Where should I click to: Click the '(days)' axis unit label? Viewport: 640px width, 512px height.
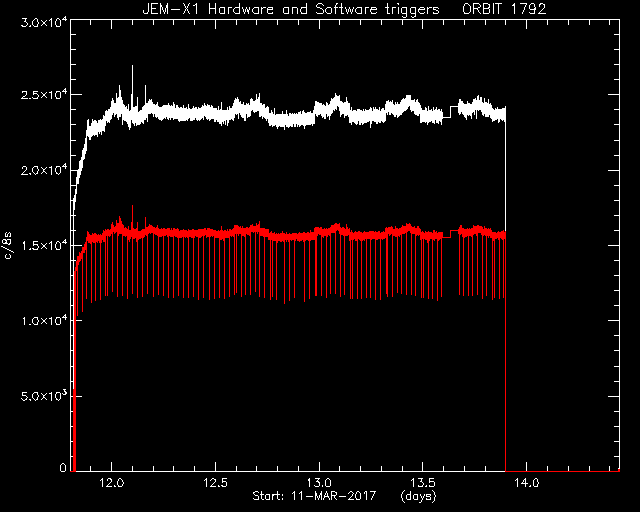click(418, 496)
